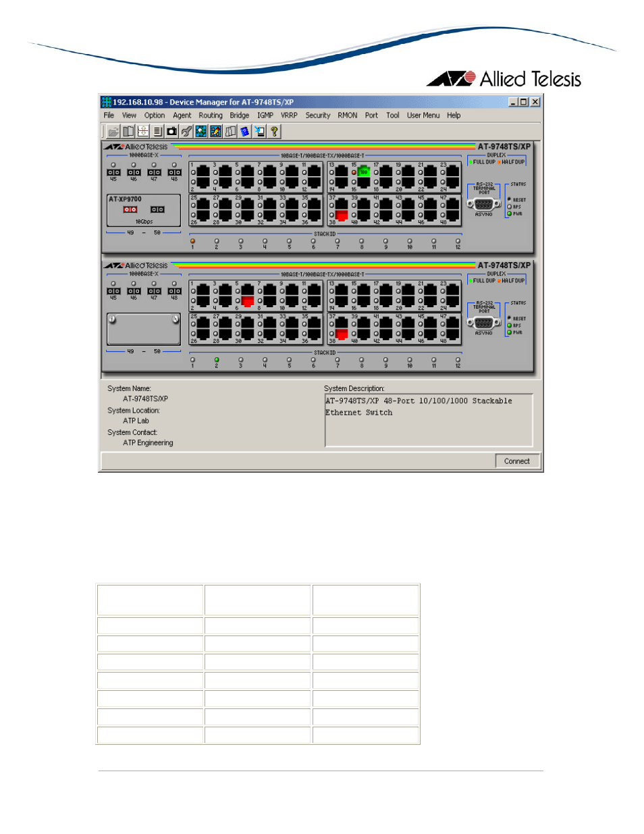Click in the System Description text box
The image size is (644, 834).
pos(429,421)
